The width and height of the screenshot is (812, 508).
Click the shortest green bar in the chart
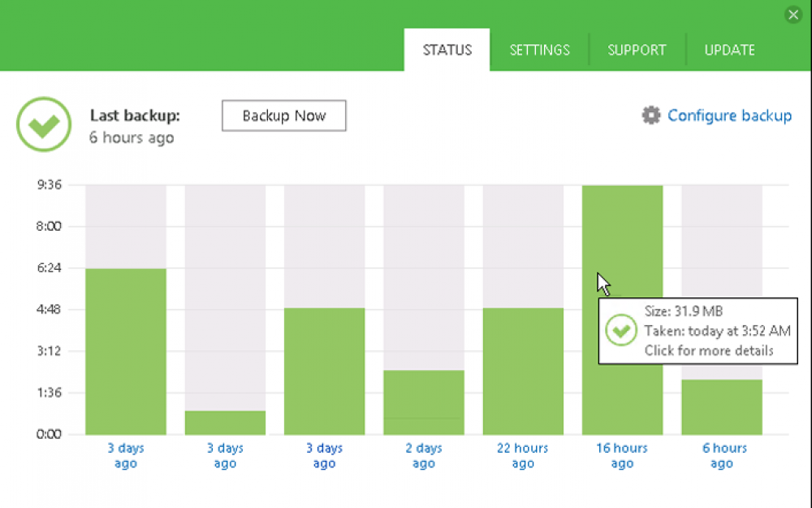(x=225, y=423)
